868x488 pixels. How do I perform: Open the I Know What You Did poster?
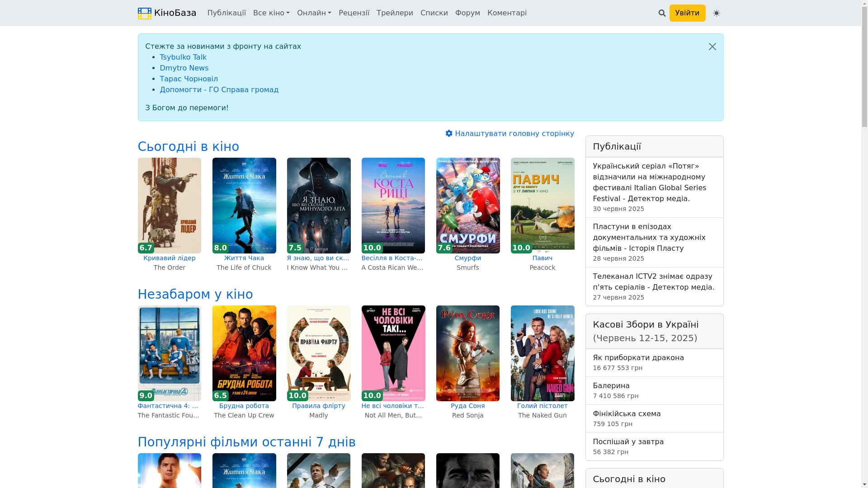319,206
